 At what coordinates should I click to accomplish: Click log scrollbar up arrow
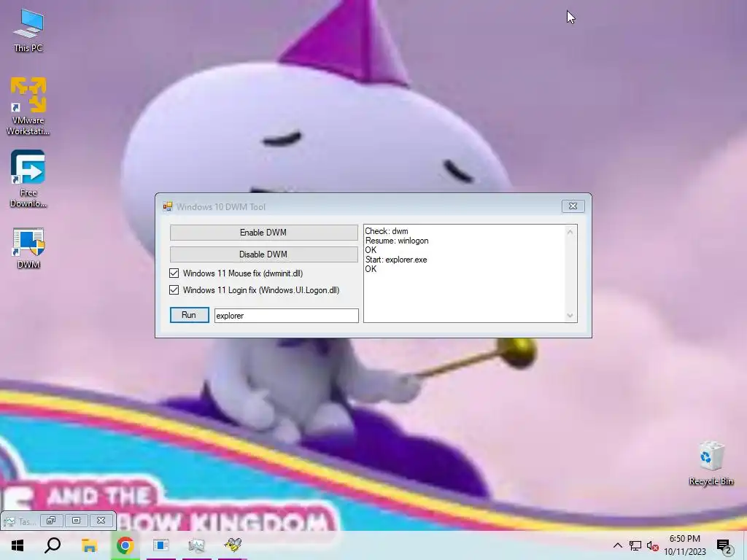[x=570, y=232]
